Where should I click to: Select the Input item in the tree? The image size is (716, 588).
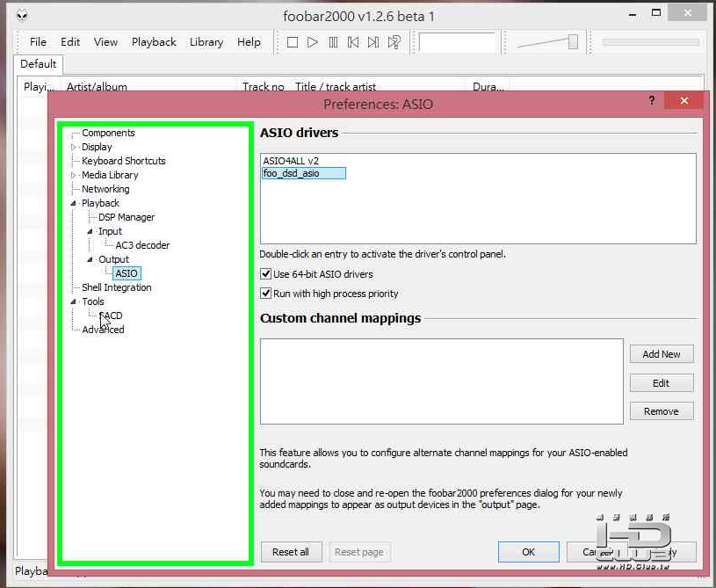[x=110, y=232]
